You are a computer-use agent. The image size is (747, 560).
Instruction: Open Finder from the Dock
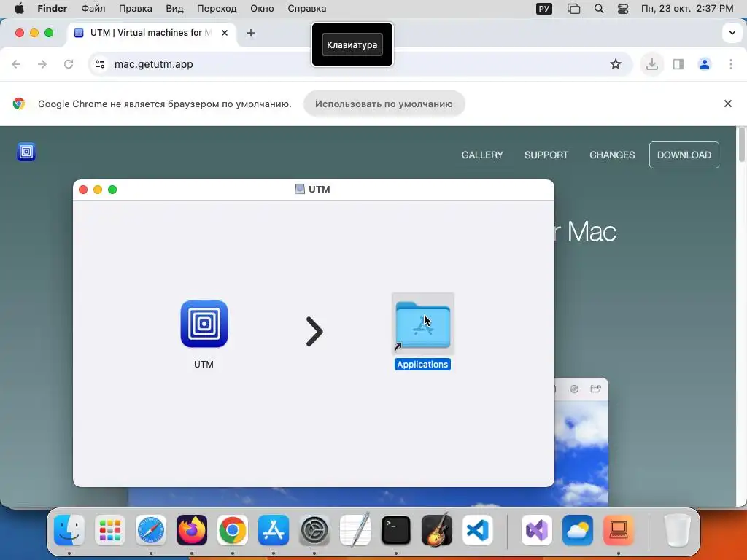(x=69, y=530)
